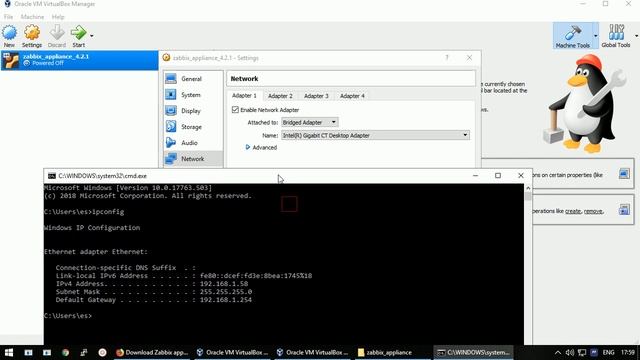Select the Network settings category
The height and width of the screenshot is (360, 640).
[193, 159]
